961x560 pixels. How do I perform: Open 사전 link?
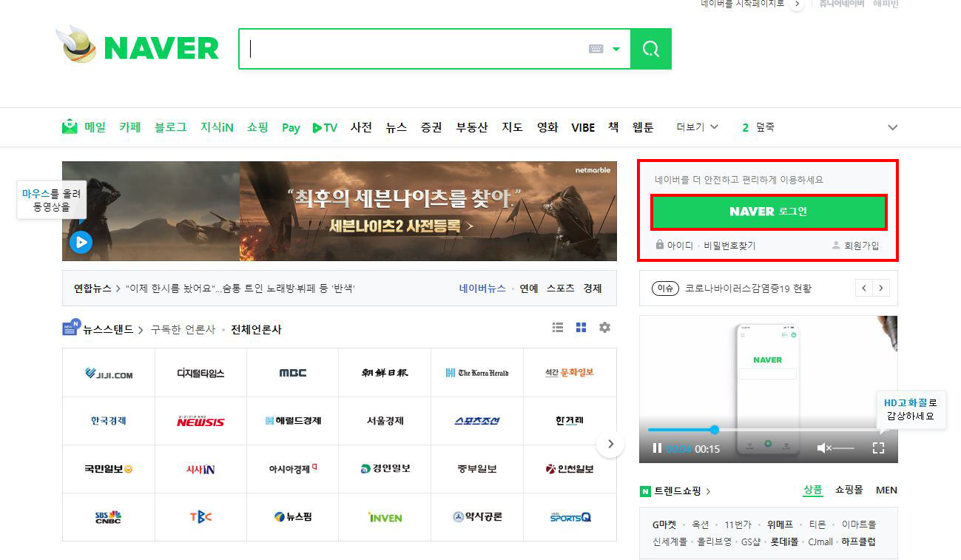pyautogui.click(x=361, y=127)
